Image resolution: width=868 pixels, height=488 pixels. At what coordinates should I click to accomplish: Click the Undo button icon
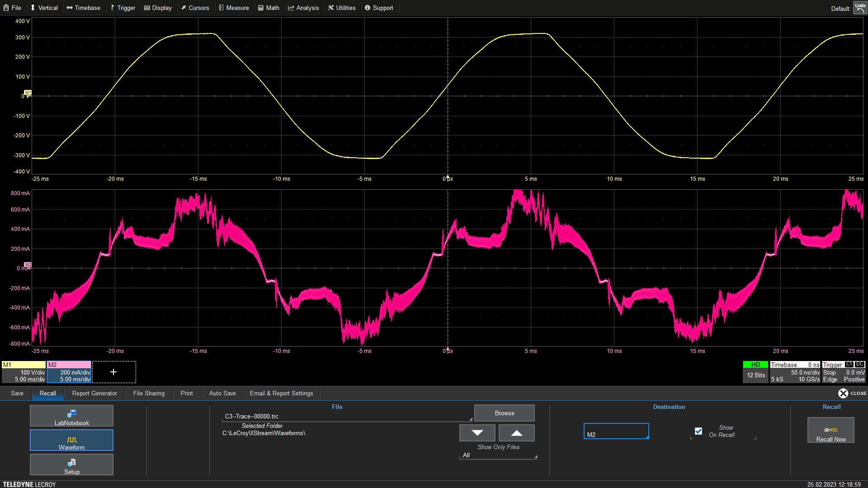860,8
